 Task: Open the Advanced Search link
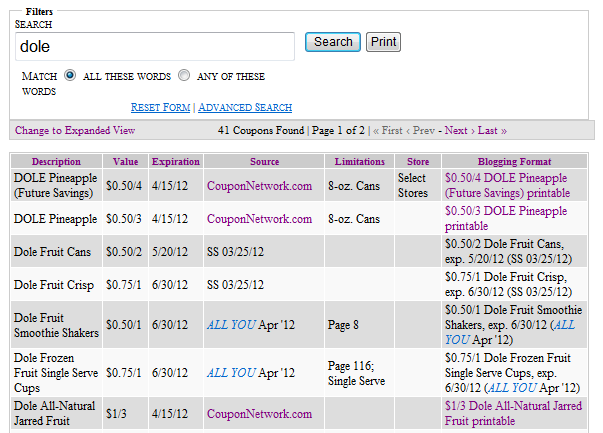point(245,107)
